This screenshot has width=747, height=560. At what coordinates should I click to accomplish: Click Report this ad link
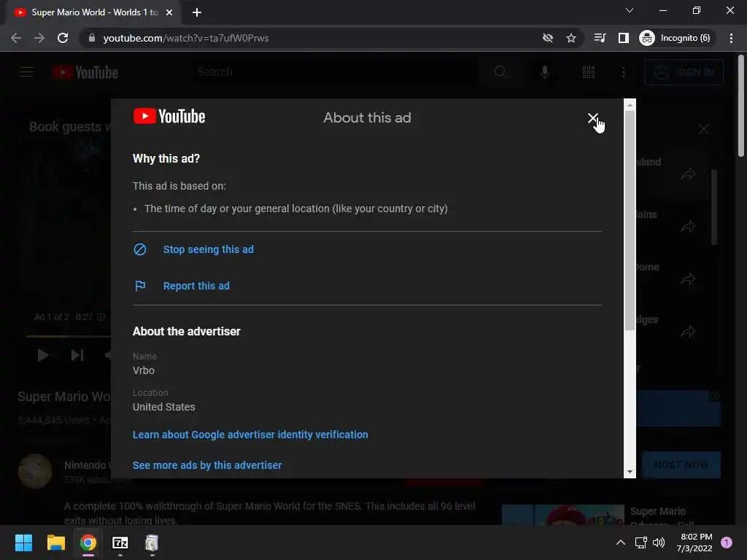click(x=196, y=286)
